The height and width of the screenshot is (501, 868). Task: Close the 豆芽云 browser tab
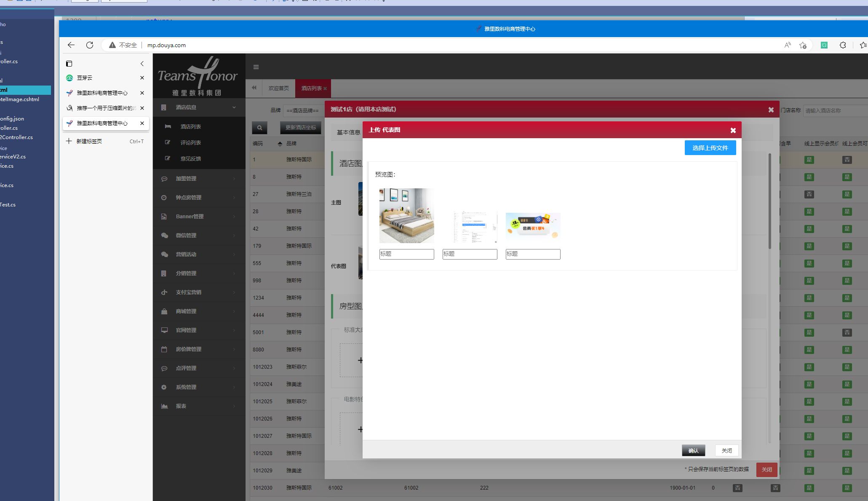(x=142, y=78)
